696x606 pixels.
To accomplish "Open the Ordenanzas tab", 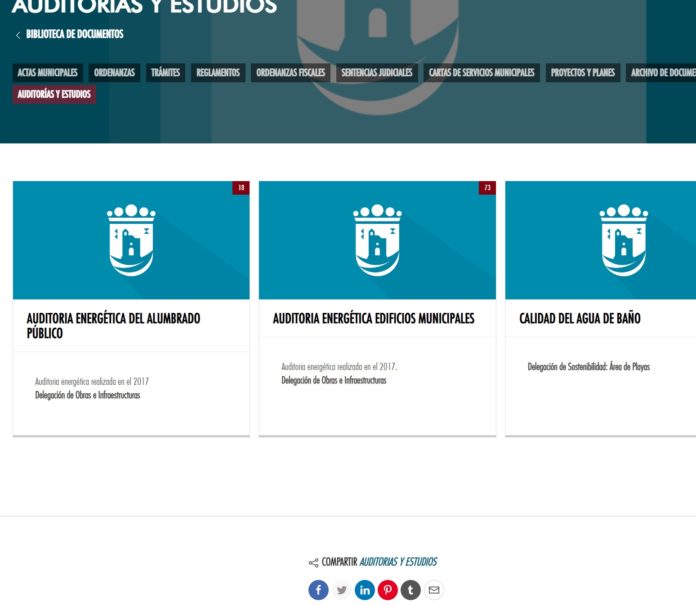I will pyautogui.click(x=114, y=73).
